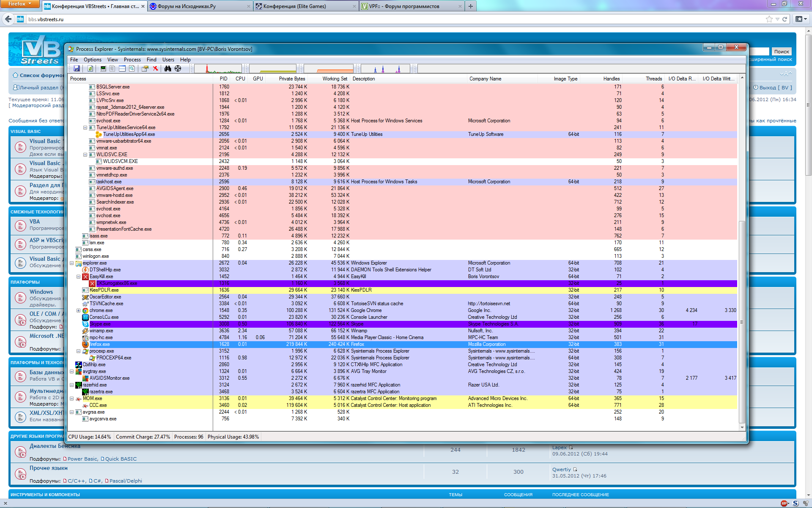Click the Show Lower Pane toolbar icon
This screenshot has height=508, width=812.
(122, 68)
